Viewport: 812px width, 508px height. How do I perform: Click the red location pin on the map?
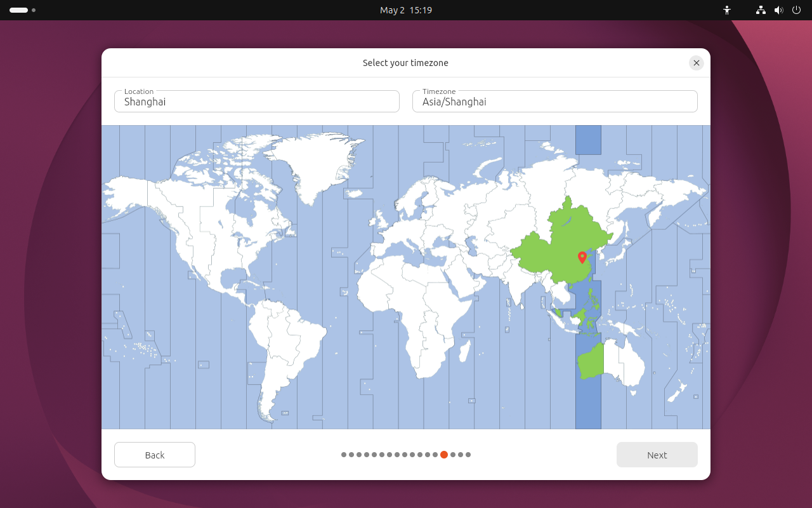[x=582, y=257]
